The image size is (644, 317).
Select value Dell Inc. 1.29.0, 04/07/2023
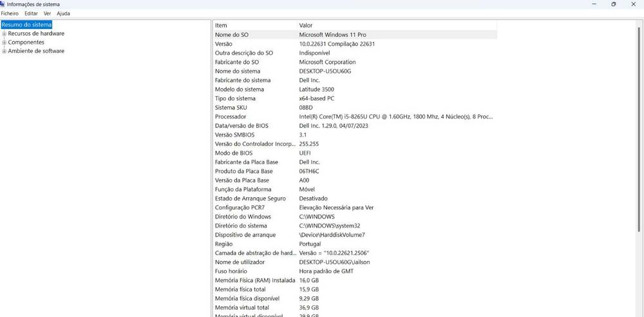[x=334, y=126]
